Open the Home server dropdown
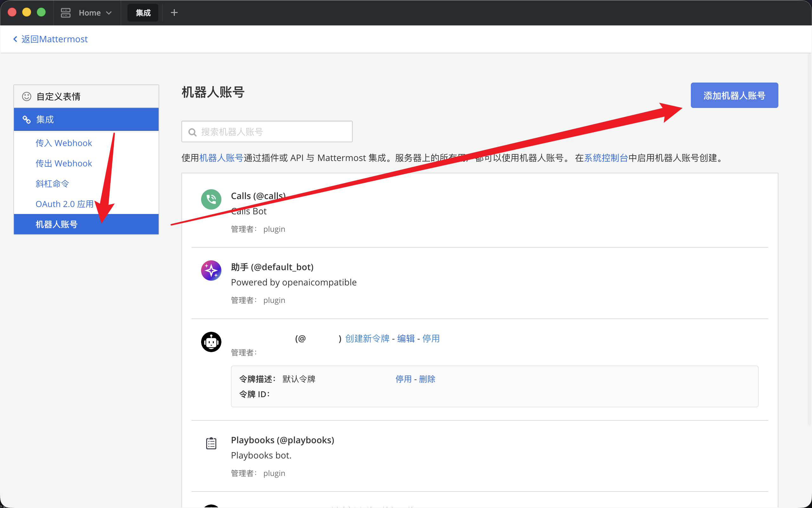 coord(95,13)
